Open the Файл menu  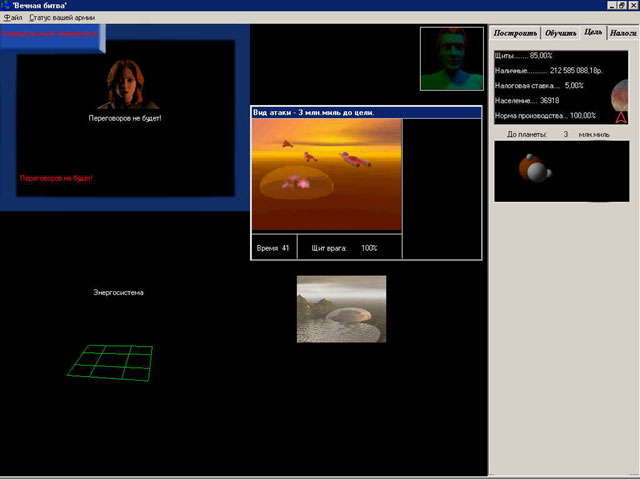(13, 18)
